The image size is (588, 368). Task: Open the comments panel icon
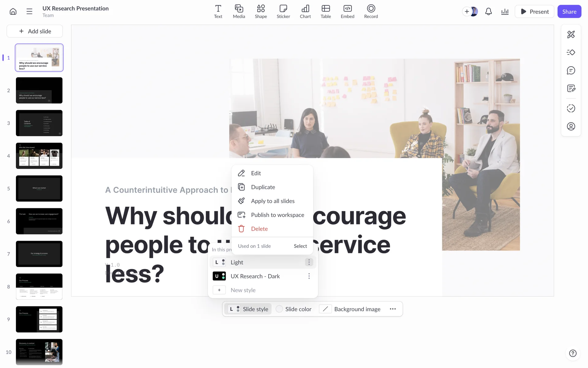coord(571,71)
